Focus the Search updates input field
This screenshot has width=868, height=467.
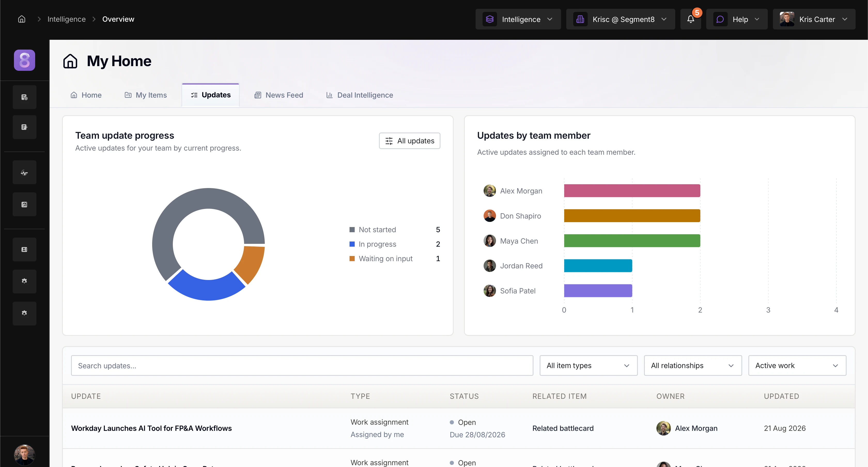coord(302,365)
